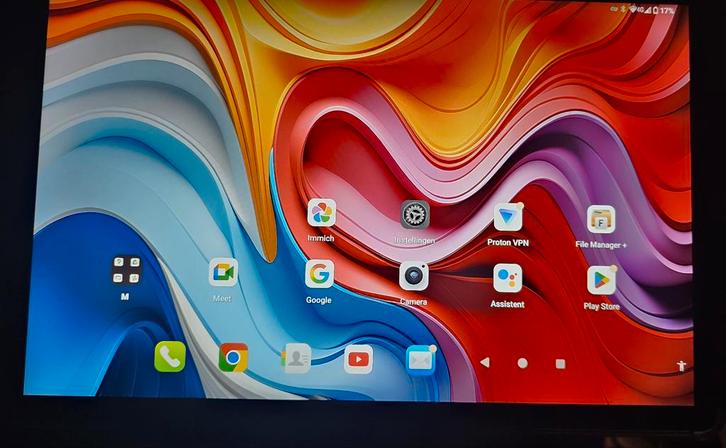Open the Messages app in dock
The image size is (726, 448).
[421, 360]
